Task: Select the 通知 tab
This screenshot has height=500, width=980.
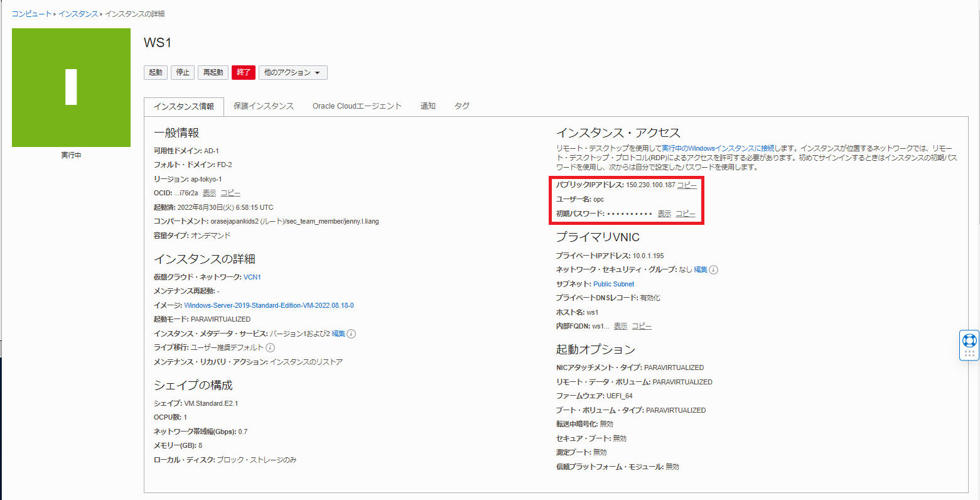Action: [x=428, y=106]
